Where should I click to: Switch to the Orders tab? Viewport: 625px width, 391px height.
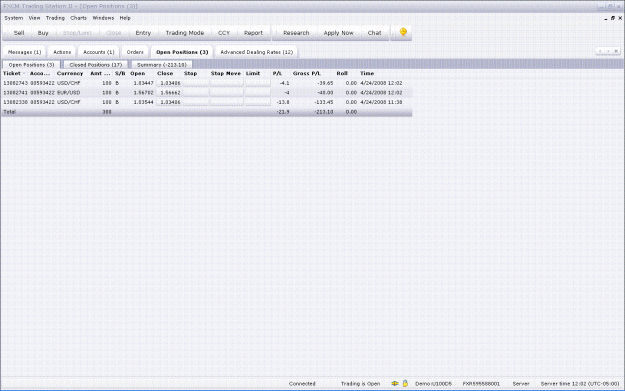coord(135,52)
